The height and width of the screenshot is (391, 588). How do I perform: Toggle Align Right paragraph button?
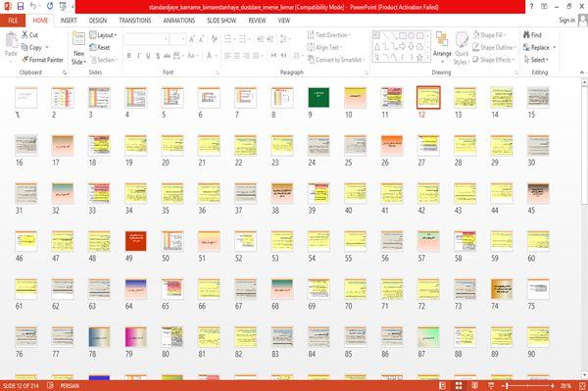[246, 56]
